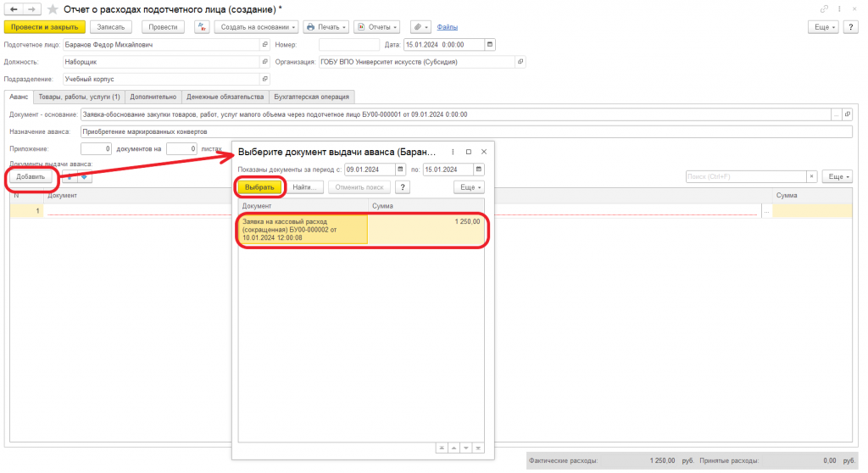Click Записать button

pyautogui.click(x=111, y=27)
